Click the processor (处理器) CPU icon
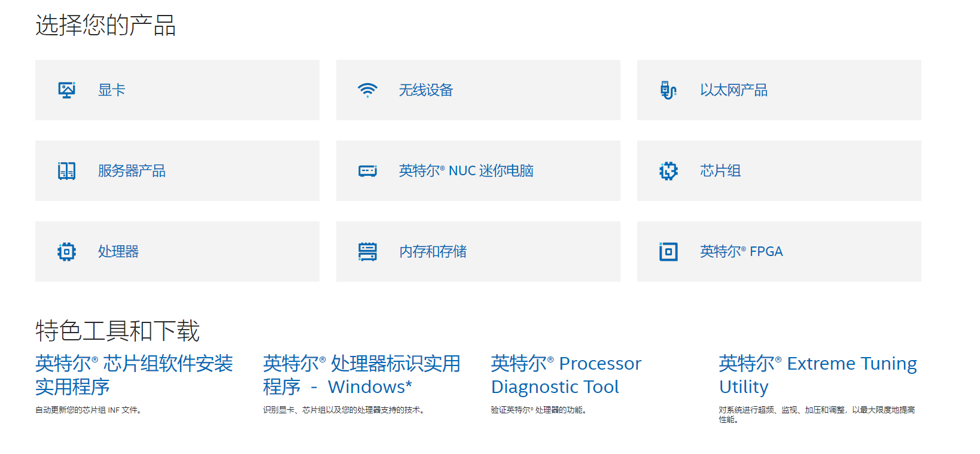This screenshot has width=980, height=454. pos(66,252)
